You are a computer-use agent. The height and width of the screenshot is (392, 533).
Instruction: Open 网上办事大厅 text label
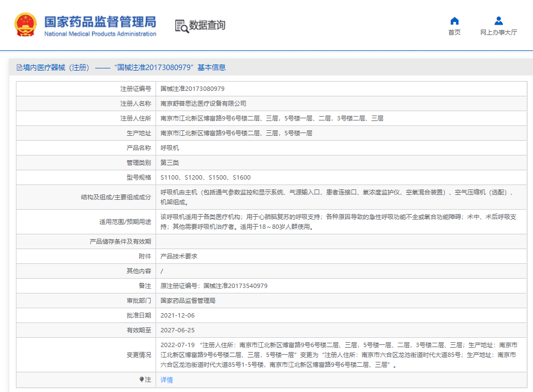point(498,32)
